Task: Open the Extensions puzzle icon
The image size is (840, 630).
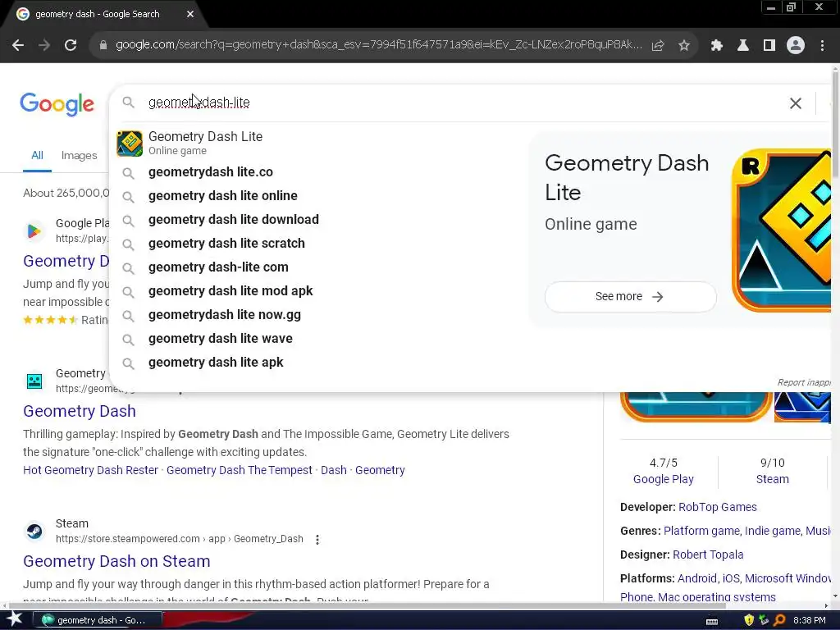Action: (x=717, y=46)
